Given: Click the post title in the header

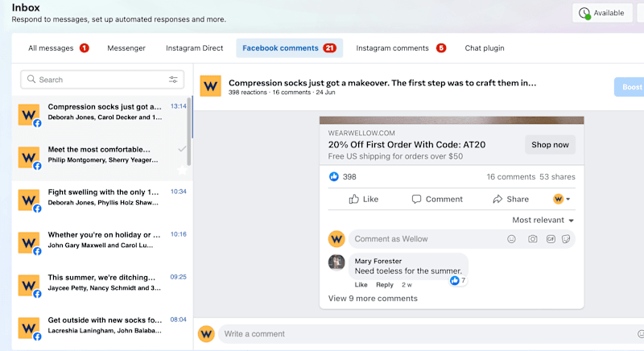Looking at the screenshot, I should 382,83.
